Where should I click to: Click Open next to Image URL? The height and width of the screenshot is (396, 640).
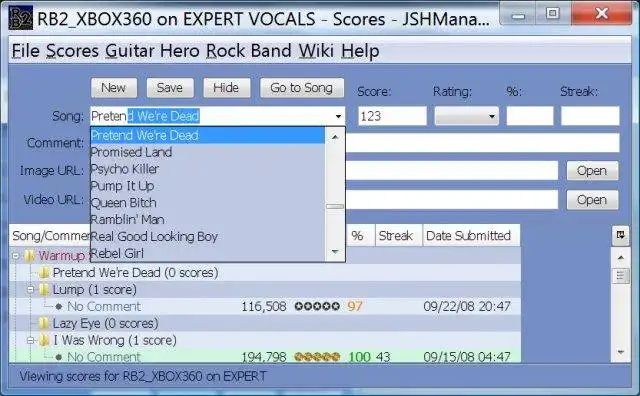592,171
